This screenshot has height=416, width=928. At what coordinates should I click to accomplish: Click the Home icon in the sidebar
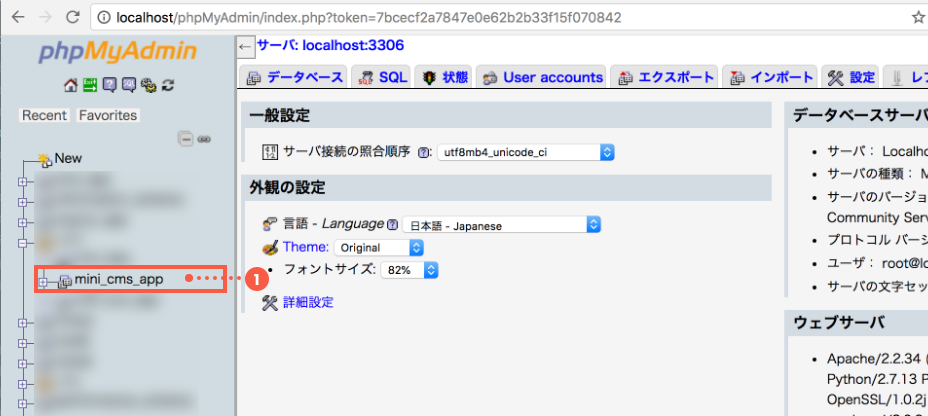(70, 85)
